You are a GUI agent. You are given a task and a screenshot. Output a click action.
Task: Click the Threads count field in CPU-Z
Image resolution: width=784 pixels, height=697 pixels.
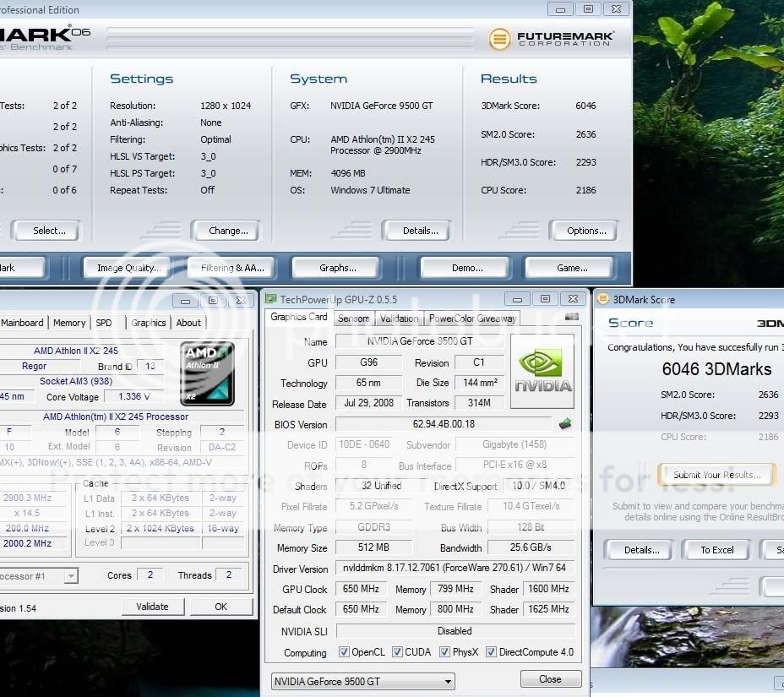[229, 575]
